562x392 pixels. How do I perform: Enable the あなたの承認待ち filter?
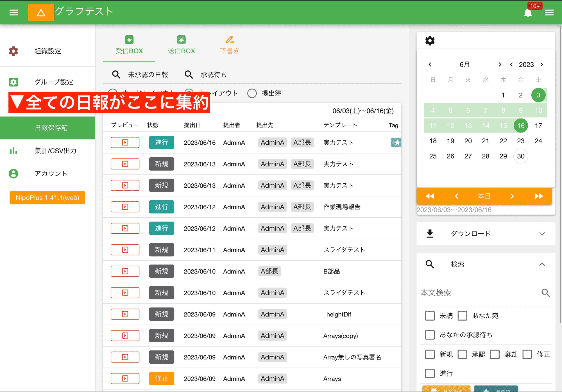(x=430, y=334)
